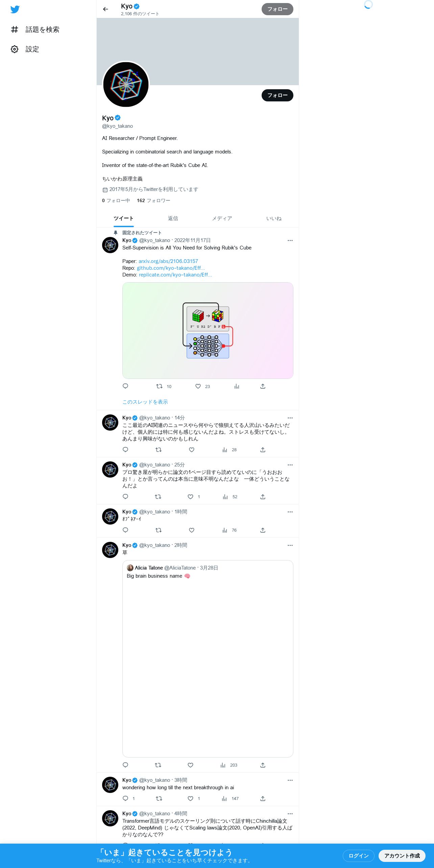Switch to the いいね tab
This screenshot has width=434, height=868.
(x=274, y=218)
